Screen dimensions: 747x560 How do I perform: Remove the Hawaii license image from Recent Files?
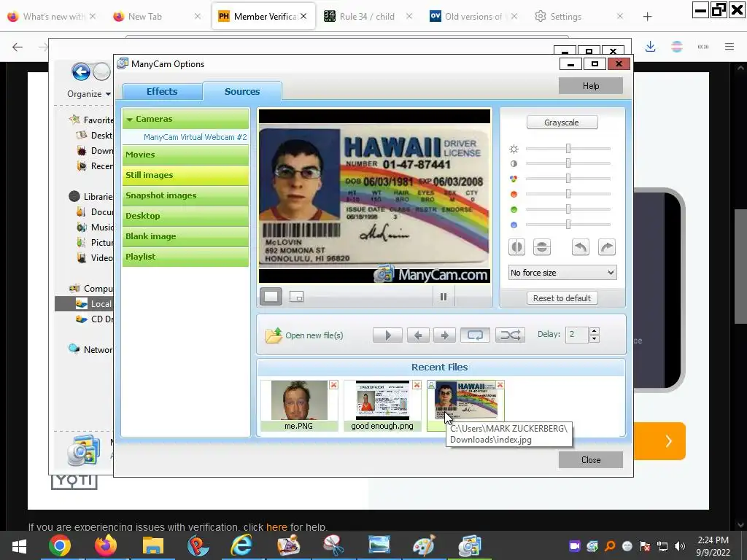coord(500,385)
